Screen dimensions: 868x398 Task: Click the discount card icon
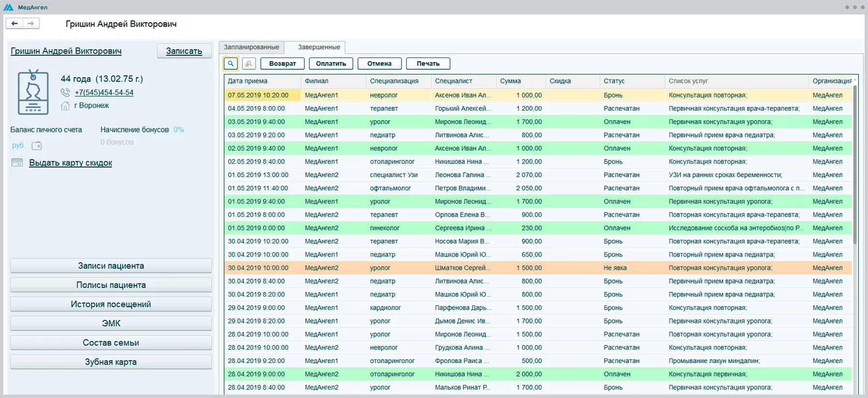(17, 163)
